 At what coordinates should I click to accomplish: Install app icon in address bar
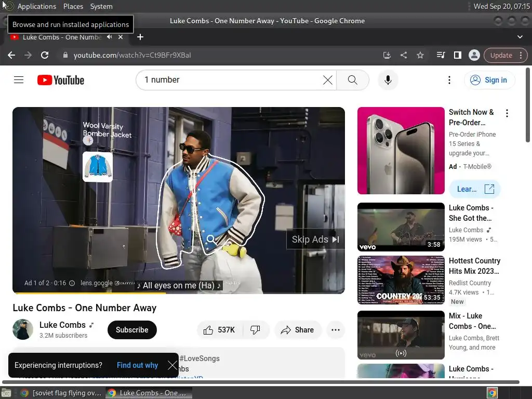coord(387,55)
